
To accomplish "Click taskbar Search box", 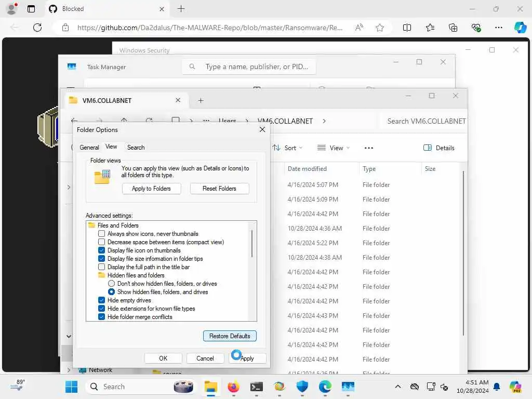I will click(141, 387).
